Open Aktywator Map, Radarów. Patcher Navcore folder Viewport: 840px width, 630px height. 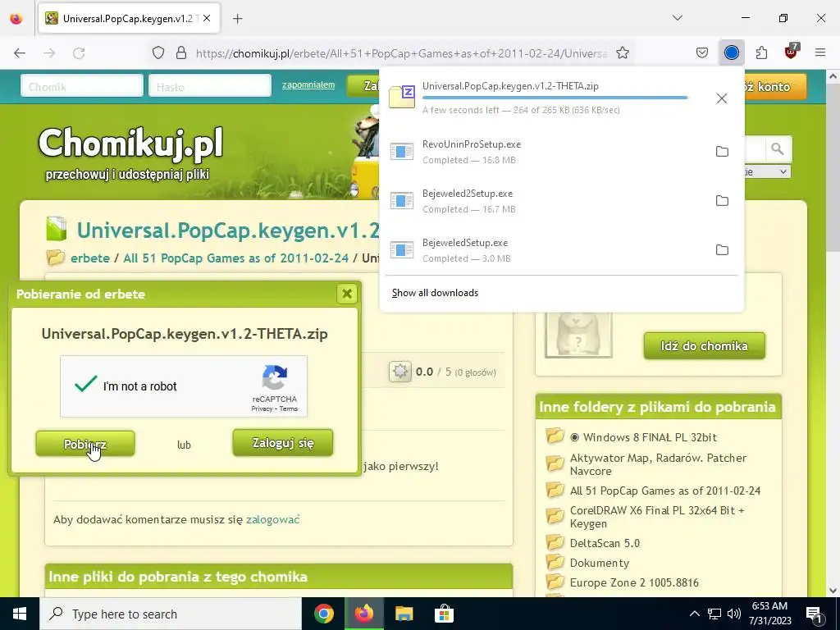(658, 464)
